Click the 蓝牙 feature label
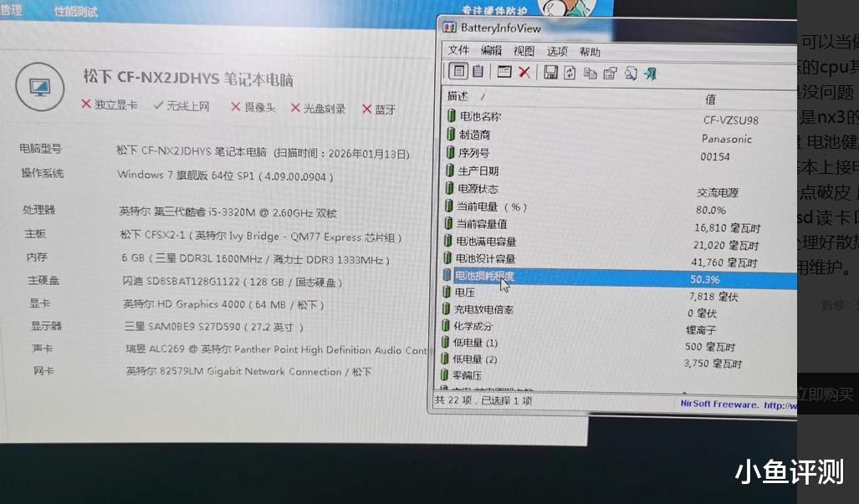This screenshot has width=859, height=504. pyautogui.click(x=385, y=109)
